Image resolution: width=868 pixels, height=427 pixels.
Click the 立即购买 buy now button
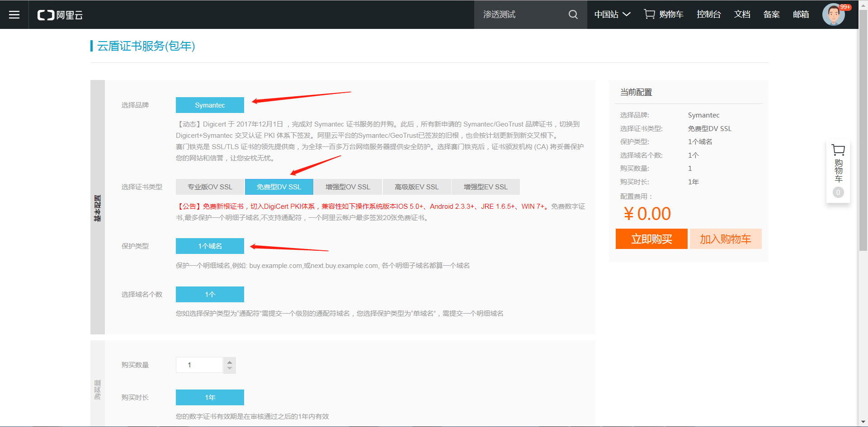[651, 239]
